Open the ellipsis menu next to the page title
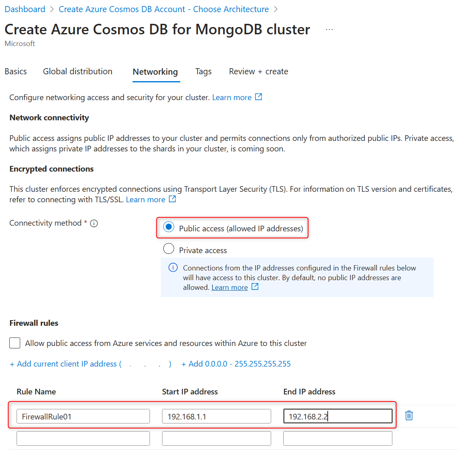476x459 pixels. (329, 29)
